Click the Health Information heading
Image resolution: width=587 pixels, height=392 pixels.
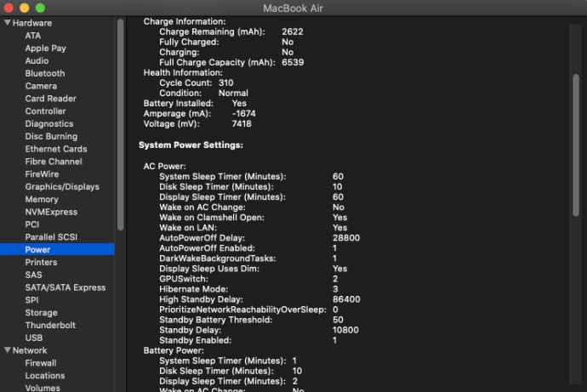point(183,72)
